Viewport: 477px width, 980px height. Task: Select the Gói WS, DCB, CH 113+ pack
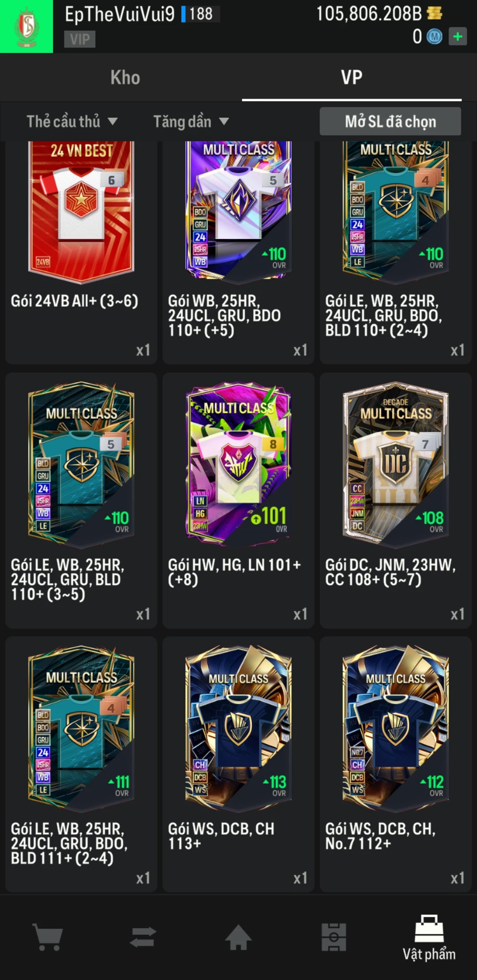tap(238, 764)
